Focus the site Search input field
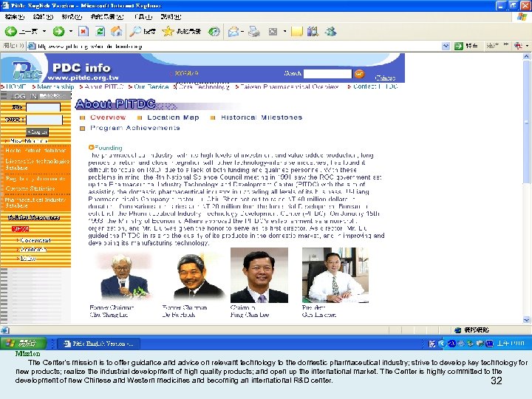Image resolution: width=532 pixels, height=399 pixels. click(x=328, y=74)
